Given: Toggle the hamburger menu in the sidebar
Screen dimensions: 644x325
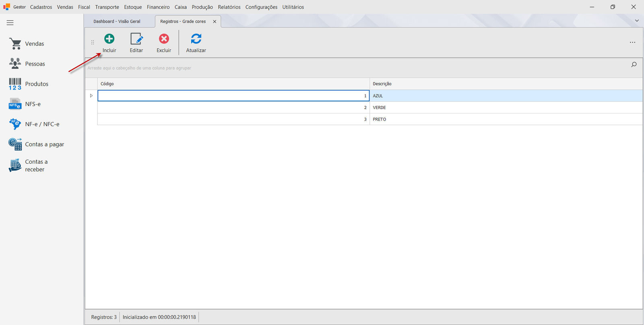Looking at the screenshot, I should click(x=10, y=23).
